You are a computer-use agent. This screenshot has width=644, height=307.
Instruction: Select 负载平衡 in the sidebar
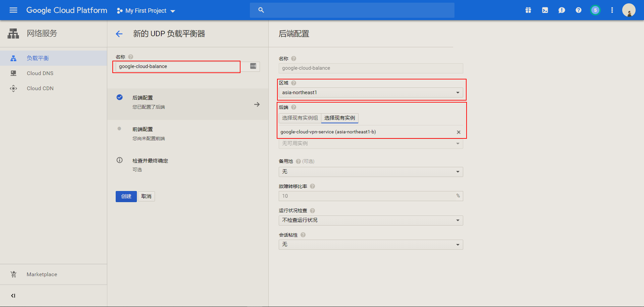pyautogui.click(x=53, y=58)
